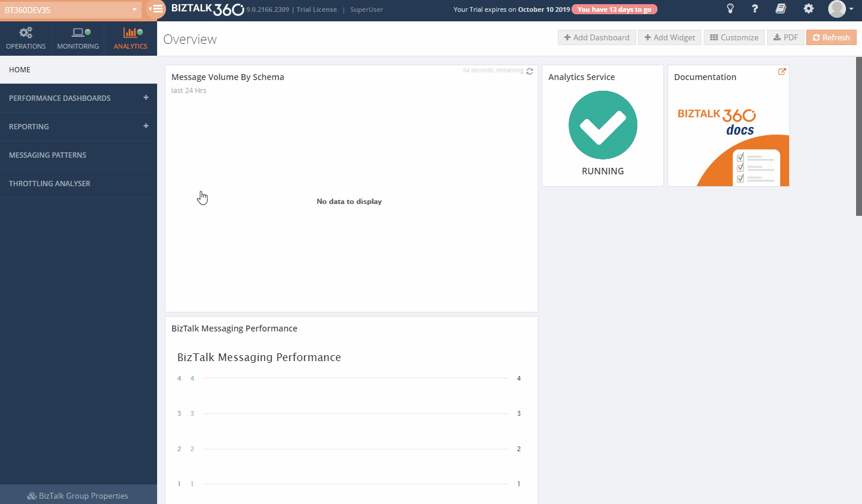Image resolution: width=862 pixels, height=504 pixels.
Task: Expand the Reporting section
Action: coord(146,126)
